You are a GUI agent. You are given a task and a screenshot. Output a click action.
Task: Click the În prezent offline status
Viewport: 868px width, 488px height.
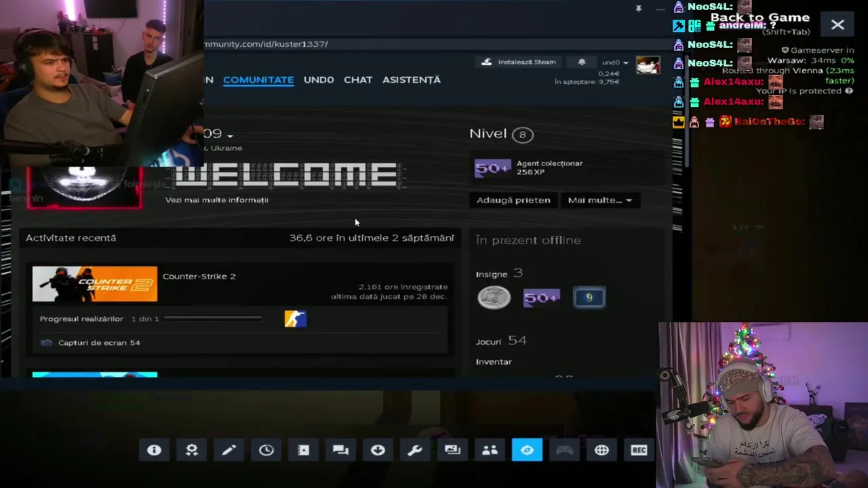[x=528, y=240]
